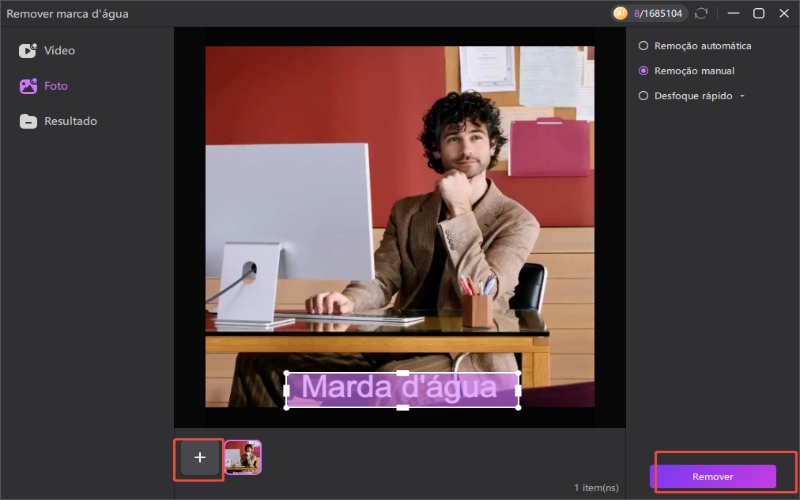This screenshot has width=800, height=500.
Task: Click the Vídeo camera icon in sidebar
Action: tap(28, 51)
